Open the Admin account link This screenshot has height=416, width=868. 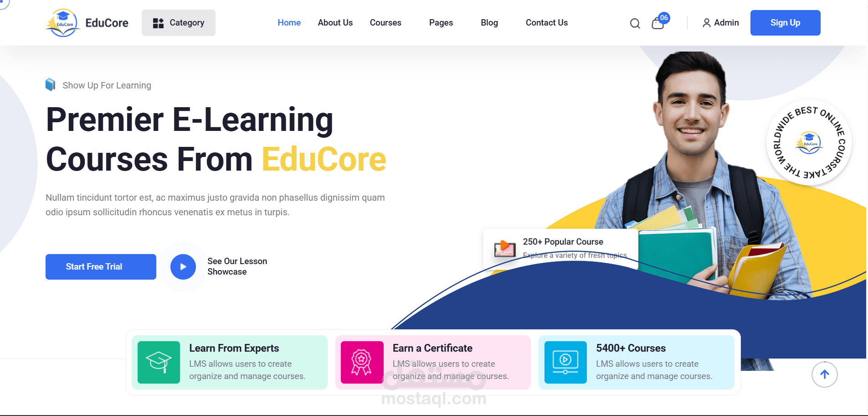click(x=720, y=23)
